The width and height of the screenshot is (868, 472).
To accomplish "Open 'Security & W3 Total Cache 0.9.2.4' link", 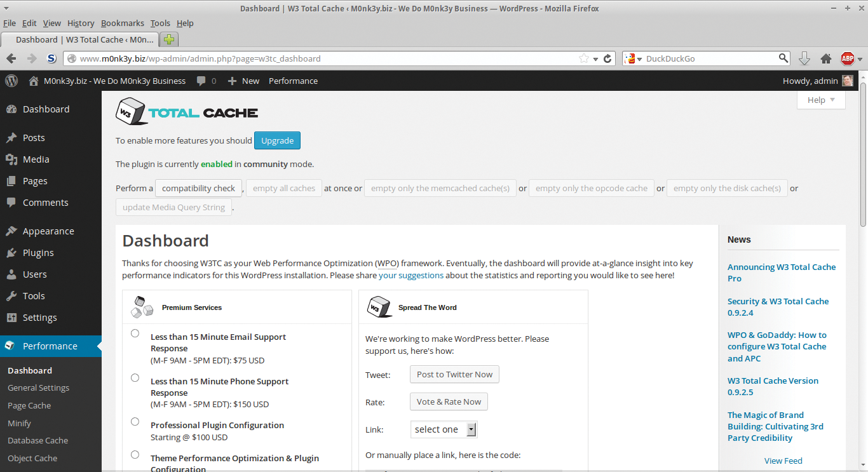I will click(778, 307).
